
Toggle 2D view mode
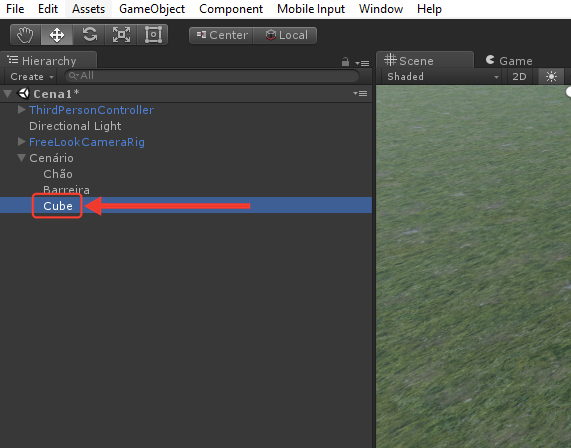(519, 76)
